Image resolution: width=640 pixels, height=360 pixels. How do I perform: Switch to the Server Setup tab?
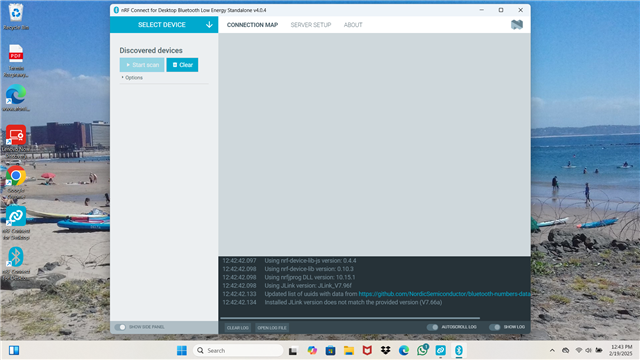click(x=311, y=25)
